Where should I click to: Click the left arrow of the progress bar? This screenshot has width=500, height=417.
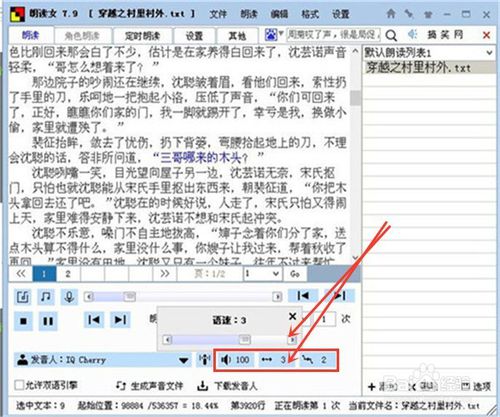(88, 296)
